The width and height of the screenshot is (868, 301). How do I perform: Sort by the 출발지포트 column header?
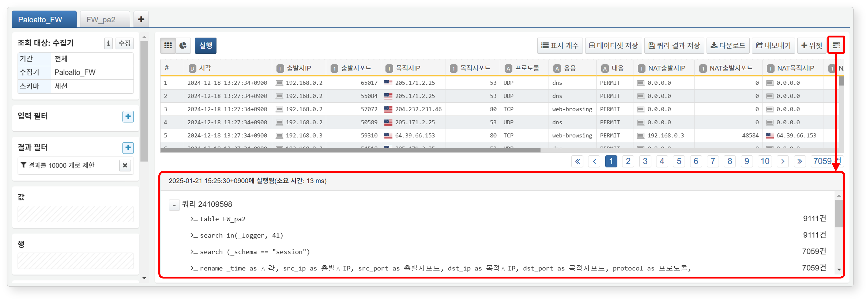[x=354, y=68]
